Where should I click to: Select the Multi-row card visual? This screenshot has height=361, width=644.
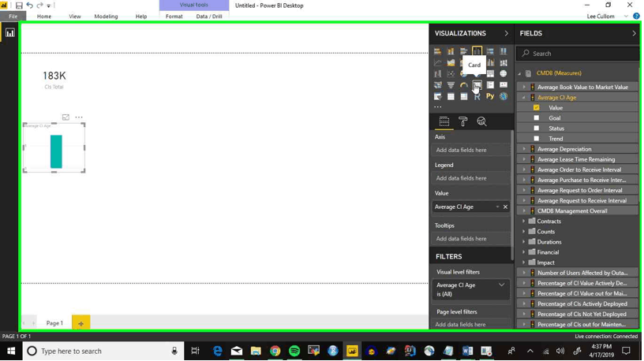pos(490,85)
